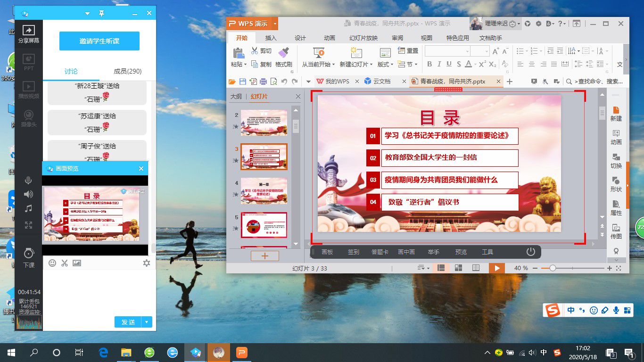
Task: Expand the 新建幻灯片 dropdown arrow
Action: (x=371, y=65)
